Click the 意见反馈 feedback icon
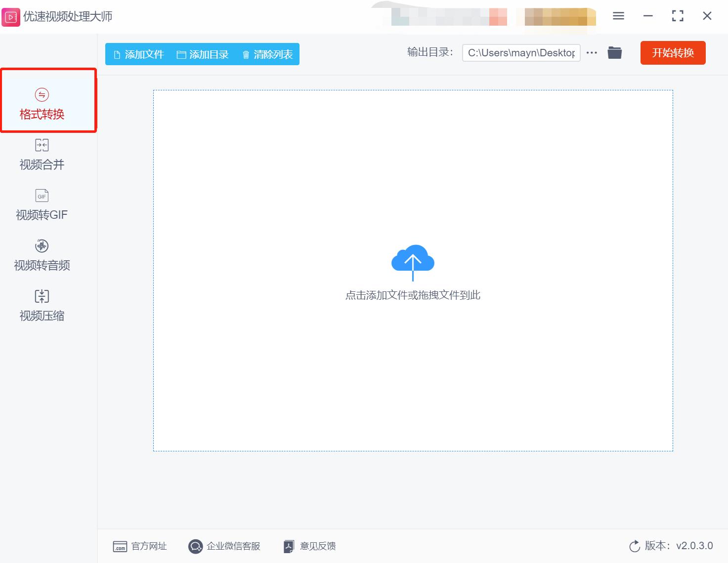 289,546
